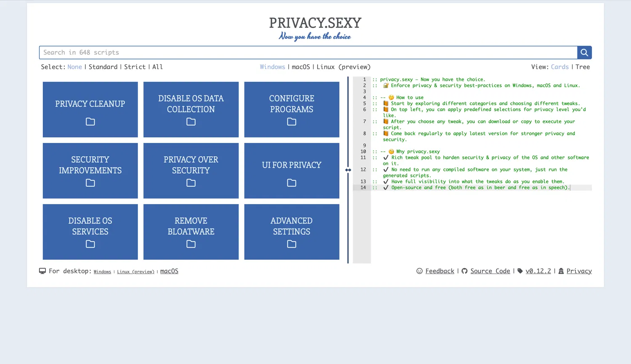Open folder icon on Advanced Settings card
This screenshot has height=364, width=631.
(x=292, y=244)
